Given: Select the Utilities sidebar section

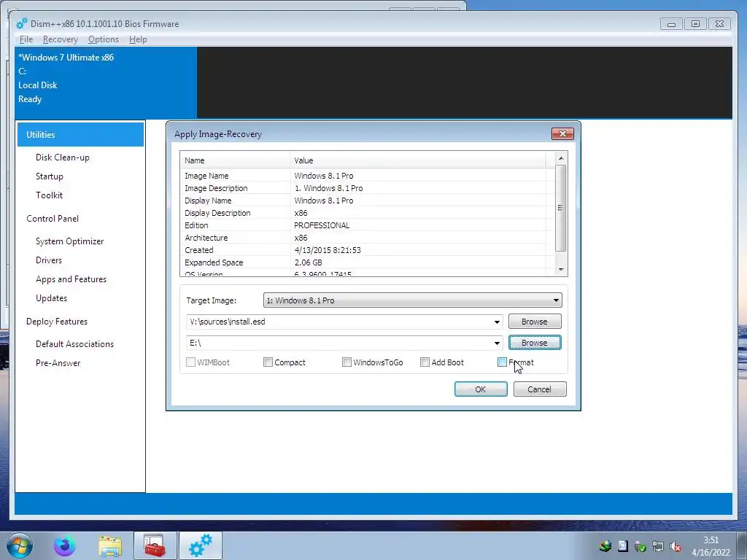Looking at the screenshot, I should pyautogui.click(x=80, y=134).
